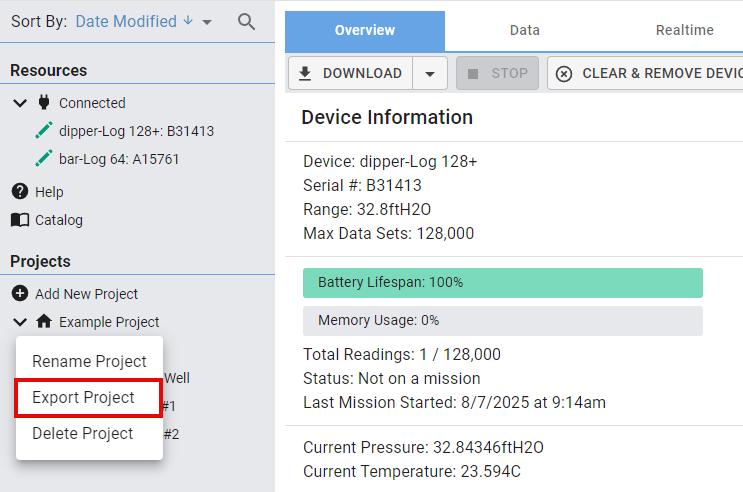The image size is (743, 492).
Task: Click the Battery Lifespan progress bar
Action: [x=502, y=282]
